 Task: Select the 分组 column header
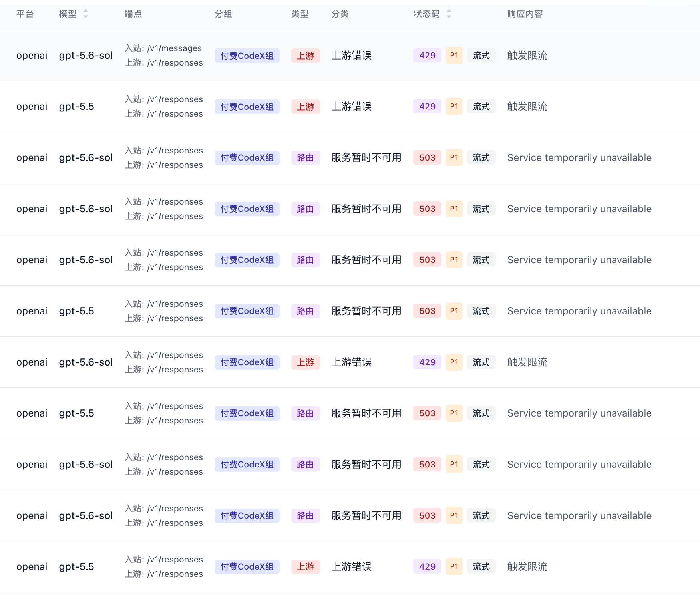coord(223,14)
